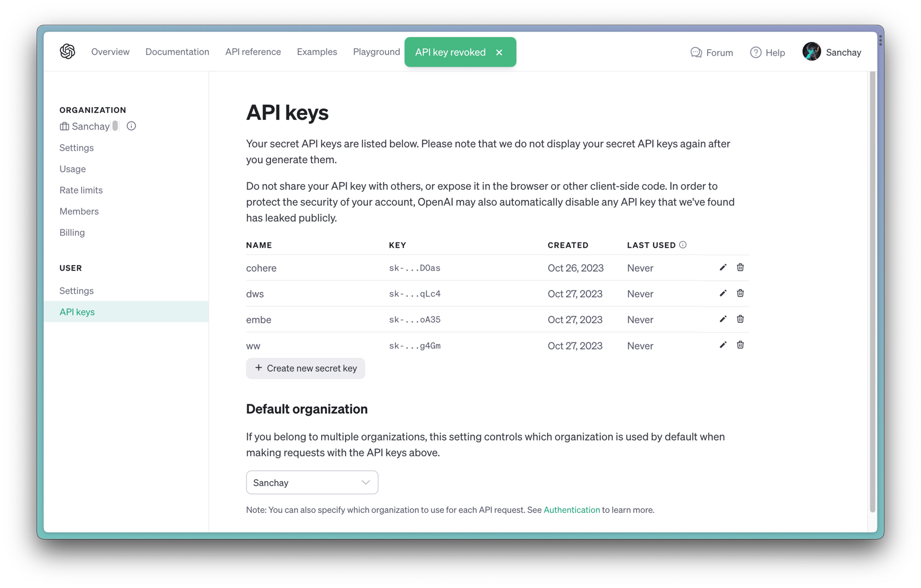Click the sk-...oA35 key value
Image resolution: width=921 pixels, height=588 pixels.
point(415,320)
